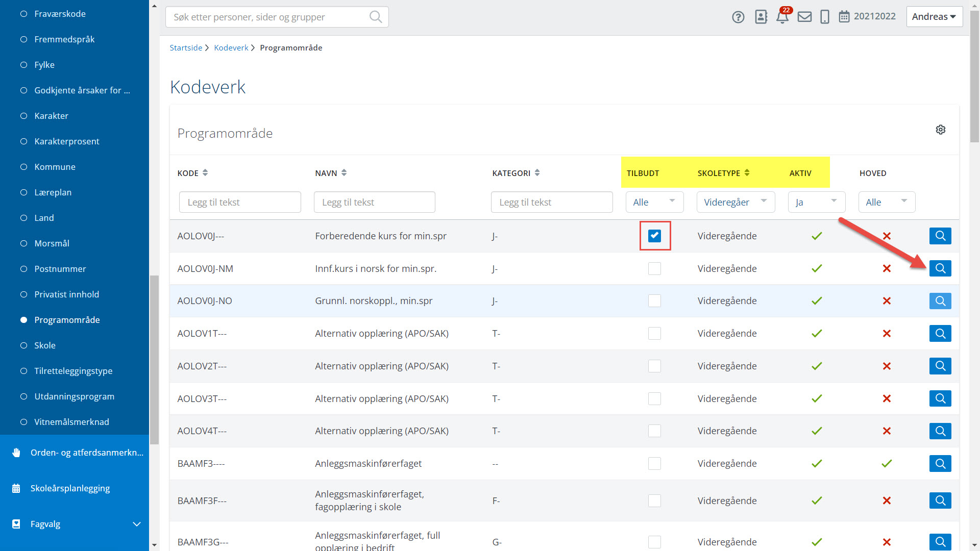Select Postnummer in the sidebar

[x=60, y=269]
